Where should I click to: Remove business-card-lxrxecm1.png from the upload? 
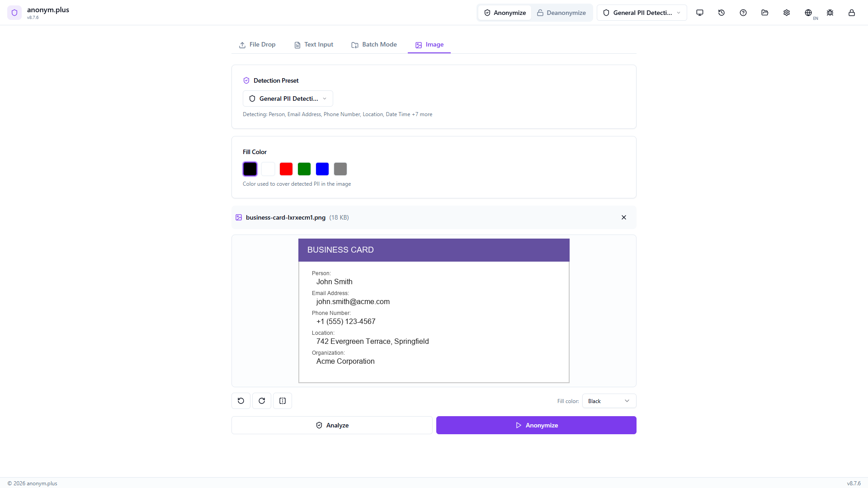tap(623, 217)
